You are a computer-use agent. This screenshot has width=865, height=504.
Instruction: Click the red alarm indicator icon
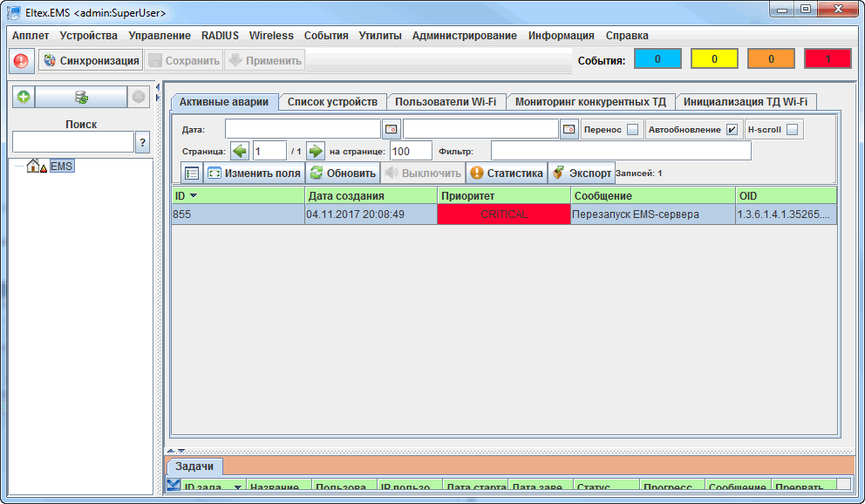(22, 61)
